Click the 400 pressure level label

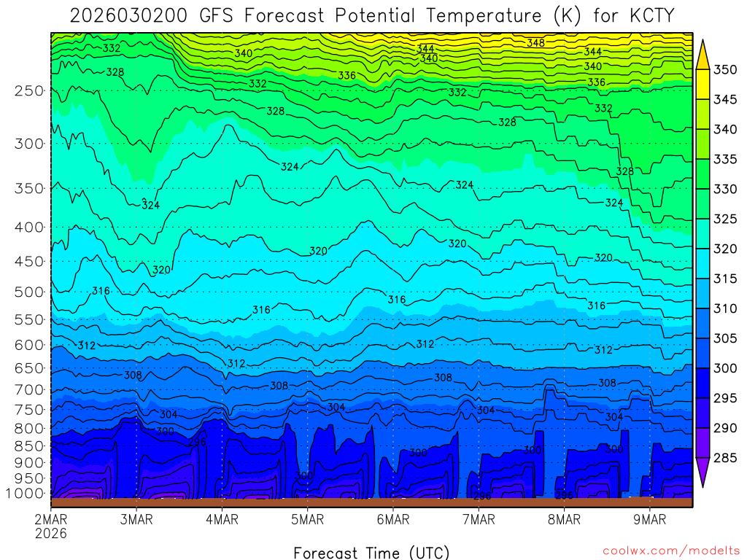(x=29, y=227)
